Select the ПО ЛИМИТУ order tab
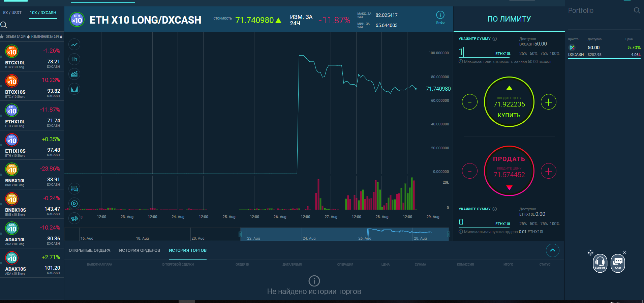Screen dimensions: 644x303 pyautogui.click(x=509, y=19)
